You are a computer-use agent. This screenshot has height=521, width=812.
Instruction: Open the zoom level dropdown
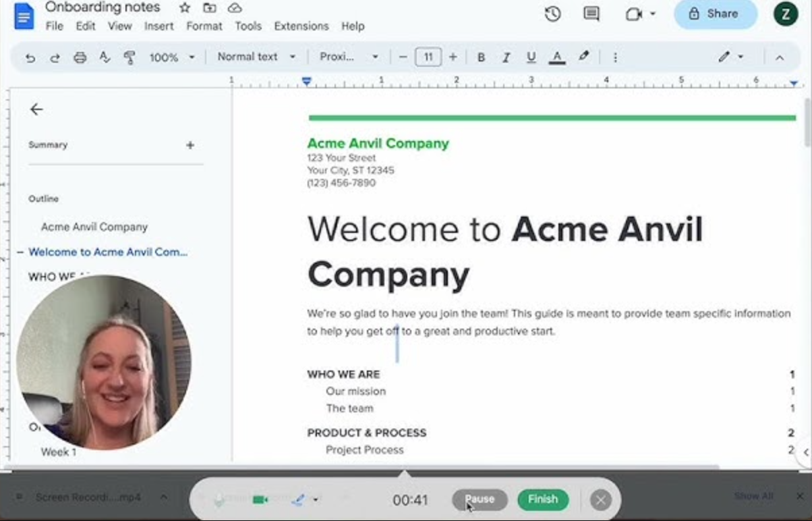(172, 57)
